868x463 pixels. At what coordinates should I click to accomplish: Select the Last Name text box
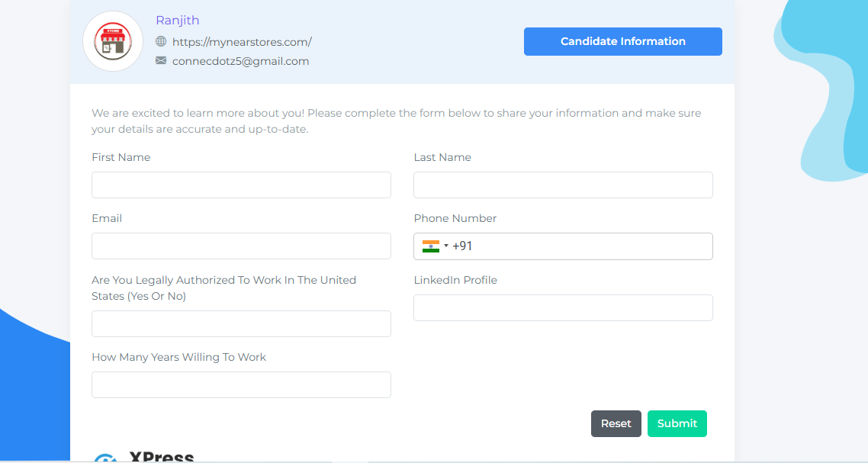click(x=563, y=185)
